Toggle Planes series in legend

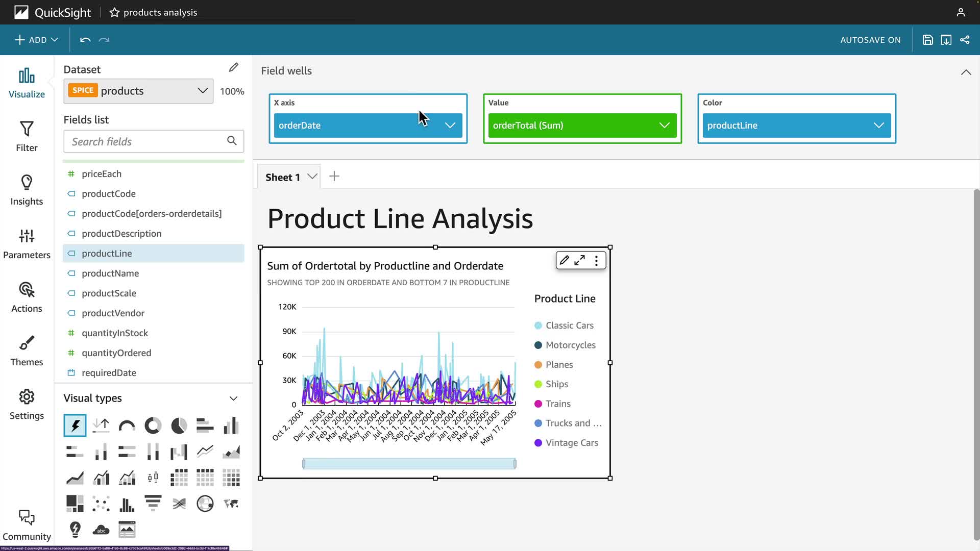coord(559,365)
